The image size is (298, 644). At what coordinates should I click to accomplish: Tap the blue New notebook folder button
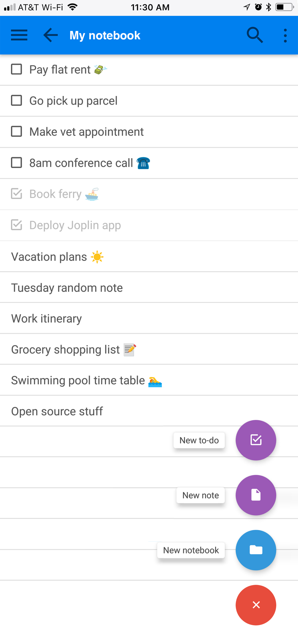click(256, 550)
